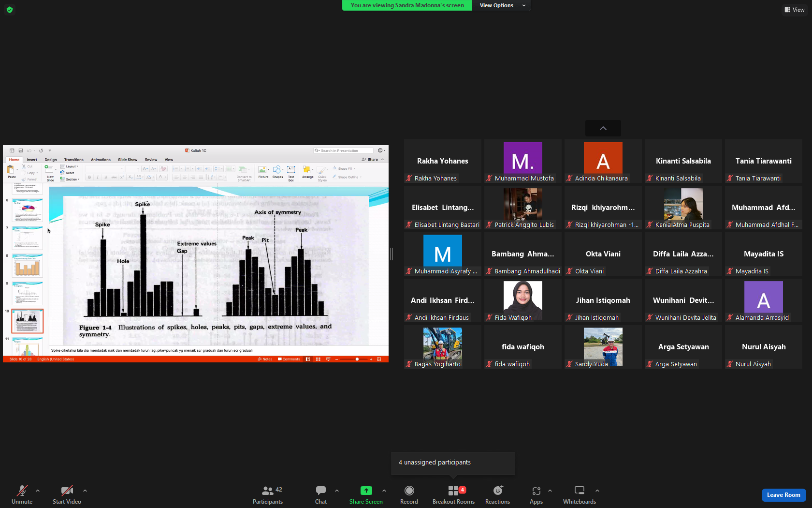This screenshot has height=508, width=812.
Task: Switch to the Design tab in PowerPoint
Action: click(x=51, y=160)
